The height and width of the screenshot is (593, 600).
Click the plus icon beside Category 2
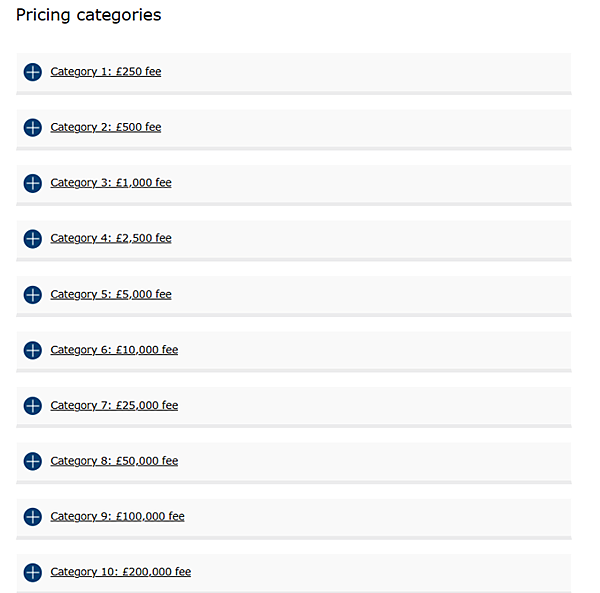33,127
